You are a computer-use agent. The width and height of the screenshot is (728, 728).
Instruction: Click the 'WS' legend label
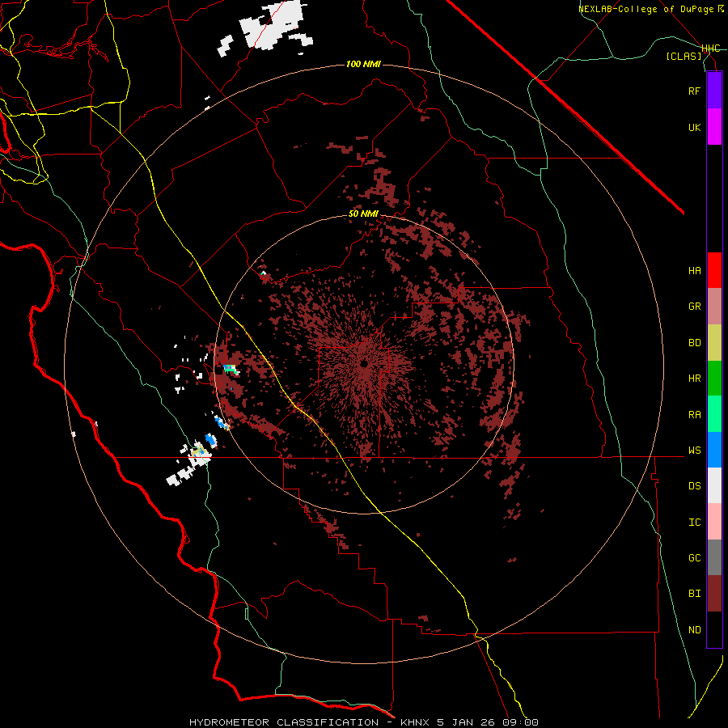point(694,451)
